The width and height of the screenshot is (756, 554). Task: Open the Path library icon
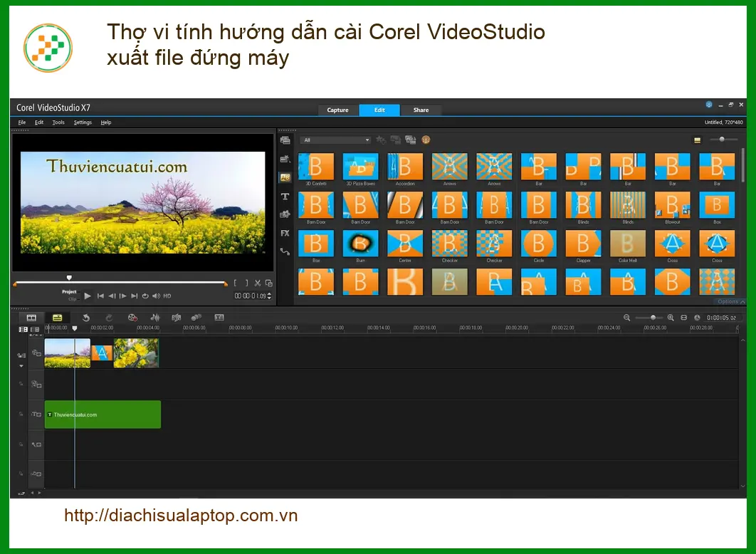[x=285, y=251]
